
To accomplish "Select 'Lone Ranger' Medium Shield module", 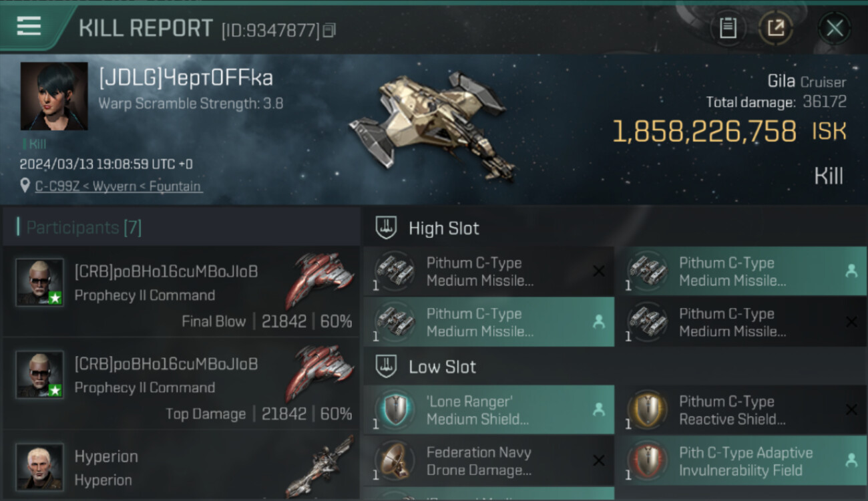I will [x=489, y=410].
